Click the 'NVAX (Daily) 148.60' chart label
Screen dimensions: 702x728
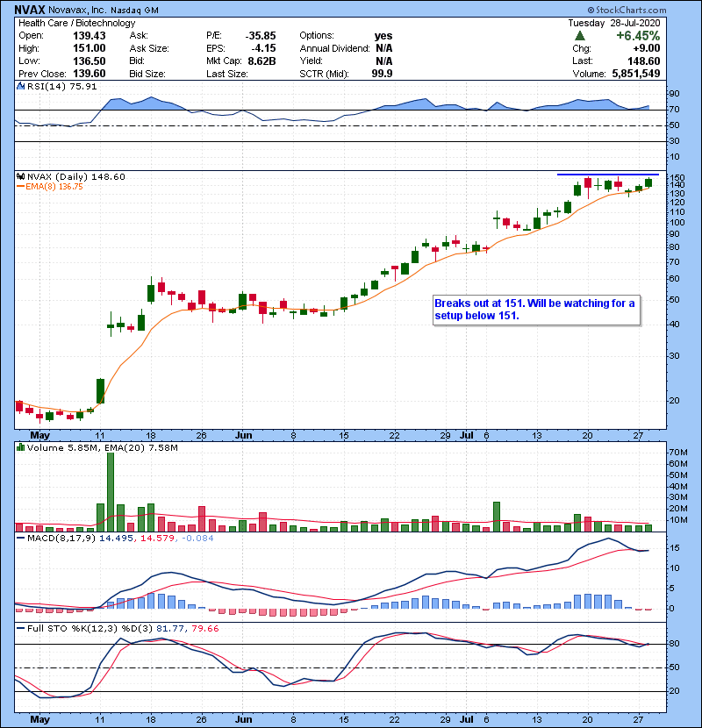[x=75, y=176]
